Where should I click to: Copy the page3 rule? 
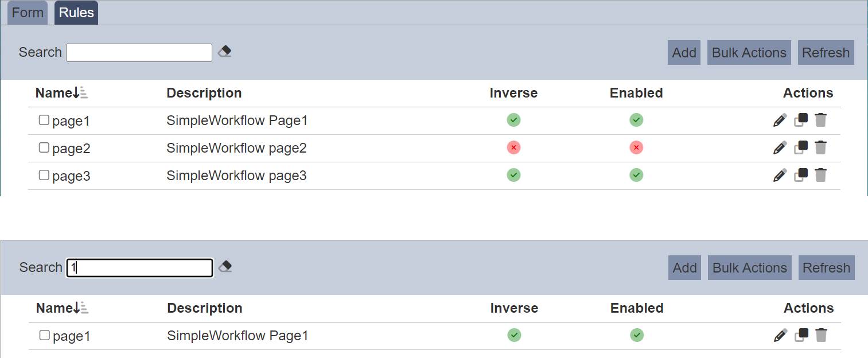[x=800, y=175]
